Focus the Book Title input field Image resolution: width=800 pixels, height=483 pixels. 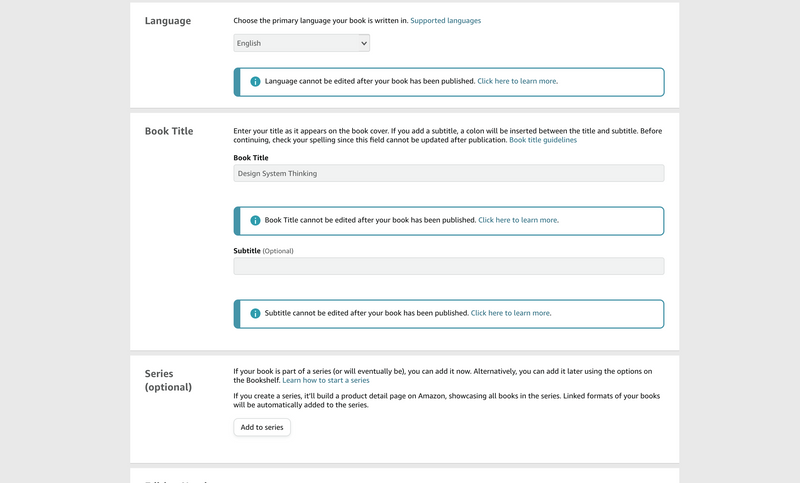point(449,173)
